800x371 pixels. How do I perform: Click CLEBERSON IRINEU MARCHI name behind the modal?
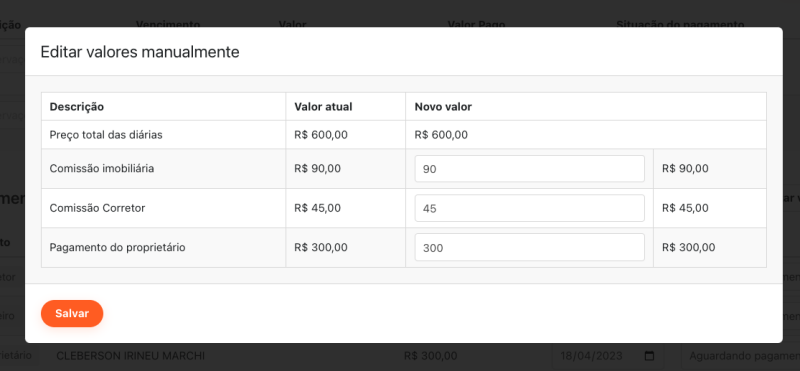131,356
